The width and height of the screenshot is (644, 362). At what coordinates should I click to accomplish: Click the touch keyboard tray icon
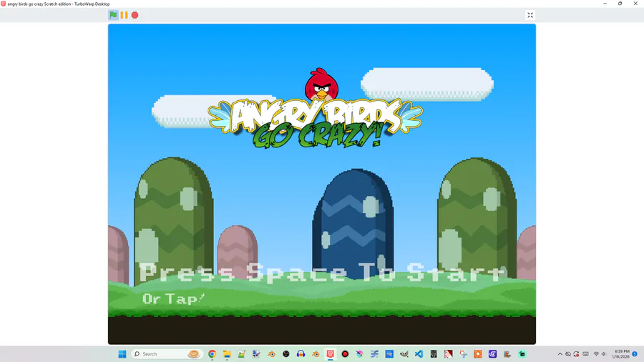(x=585, y=354)
